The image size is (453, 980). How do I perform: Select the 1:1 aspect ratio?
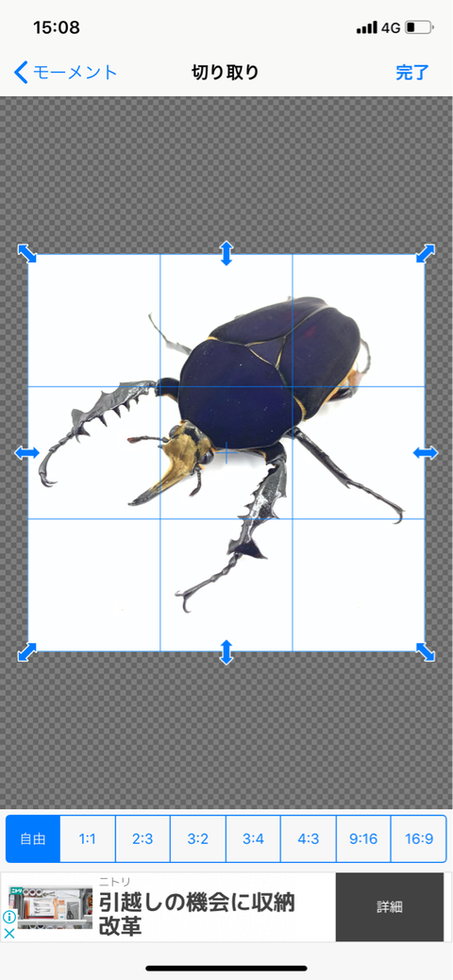(88, 838)
